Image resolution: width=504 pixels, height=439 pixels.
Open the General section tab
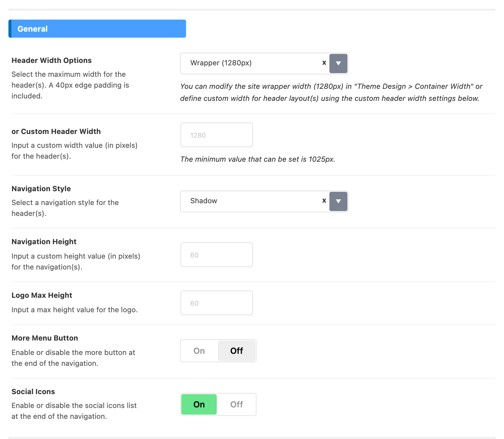(x=97, y=29)
